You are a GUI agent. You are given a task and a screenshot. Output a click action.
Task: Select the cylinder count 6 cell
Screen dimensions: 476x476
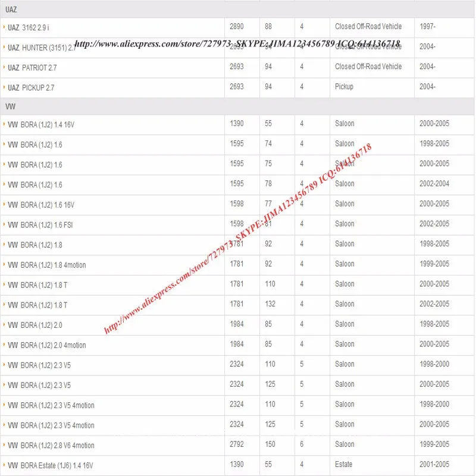[302, 444]
